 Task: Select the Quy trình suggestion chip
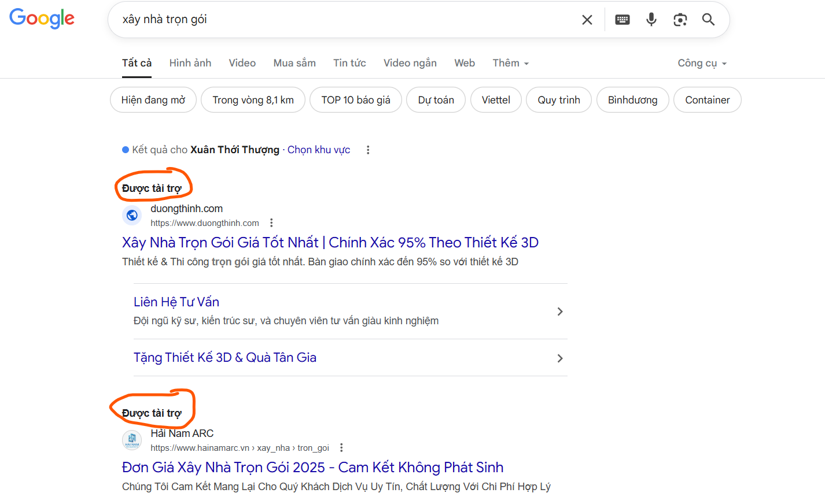point(559,100)
